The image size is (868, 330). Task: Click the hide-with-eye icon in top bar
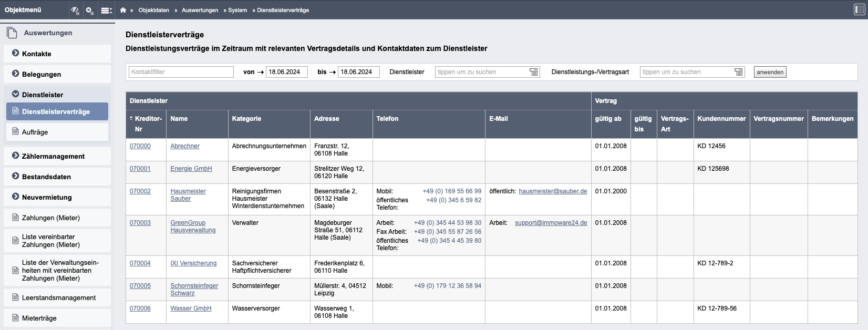pyautogui.click(x=75, y=10)
